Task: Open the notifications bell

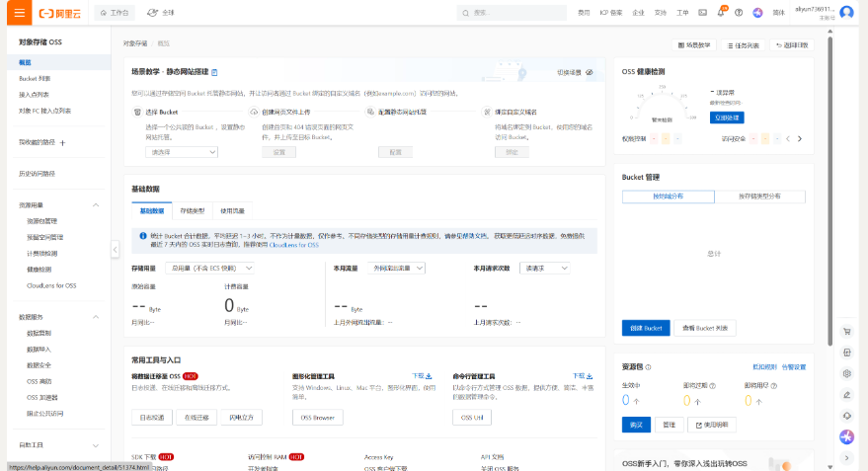Action: point(721,12)
